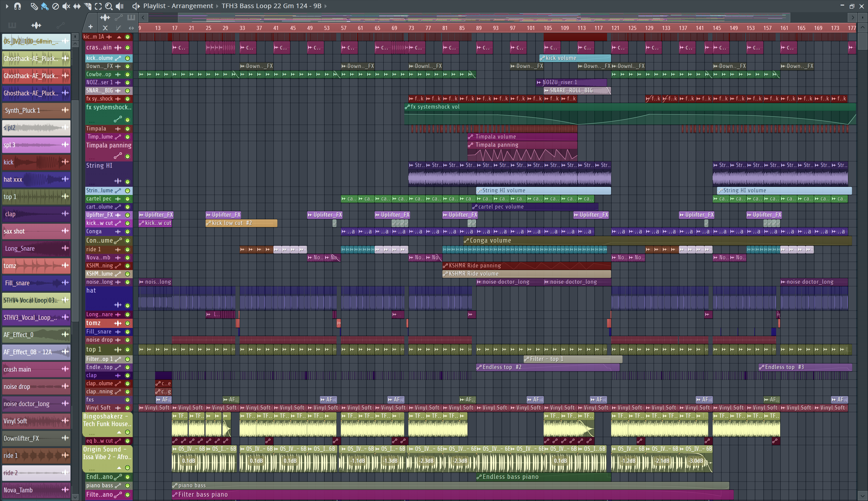Image resolution: width=868 pixels, height=501 pixels.
Task: Click waveform icon on the hat xxx clip
Action: [x=65, y=179]
